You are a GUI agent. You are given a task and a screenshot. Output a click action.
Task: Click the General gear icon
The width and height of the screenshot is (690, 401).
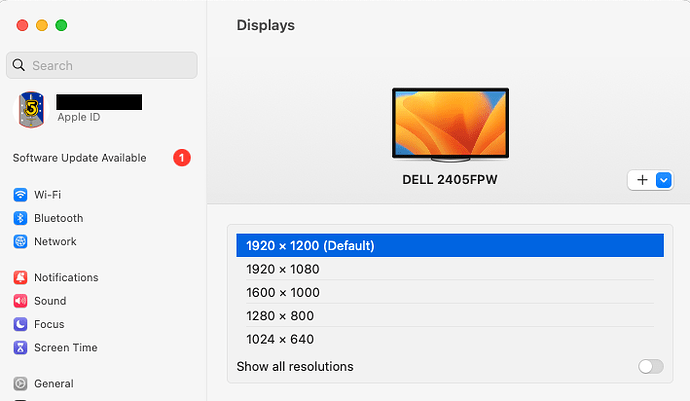click(x=20, y=383)
